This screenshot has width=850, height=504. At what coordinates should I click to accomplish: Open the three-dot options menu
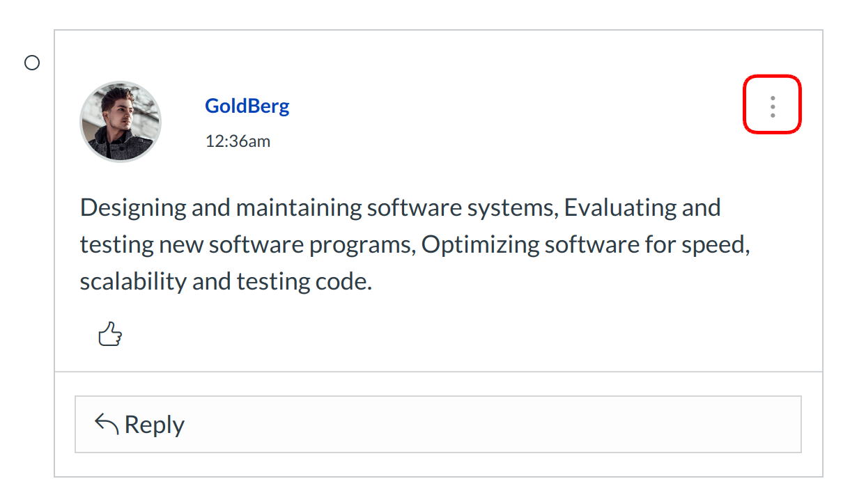tap(772, 107)
